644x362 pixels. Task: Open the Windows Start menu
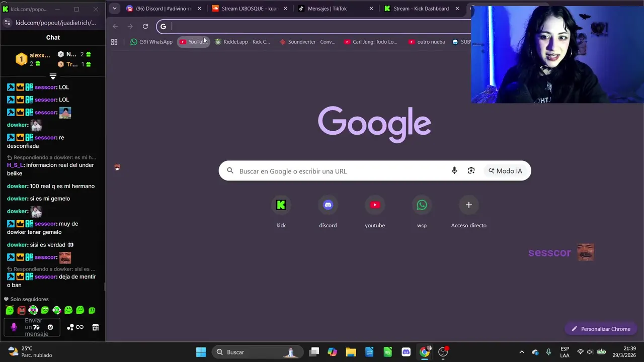pos(201,352)
